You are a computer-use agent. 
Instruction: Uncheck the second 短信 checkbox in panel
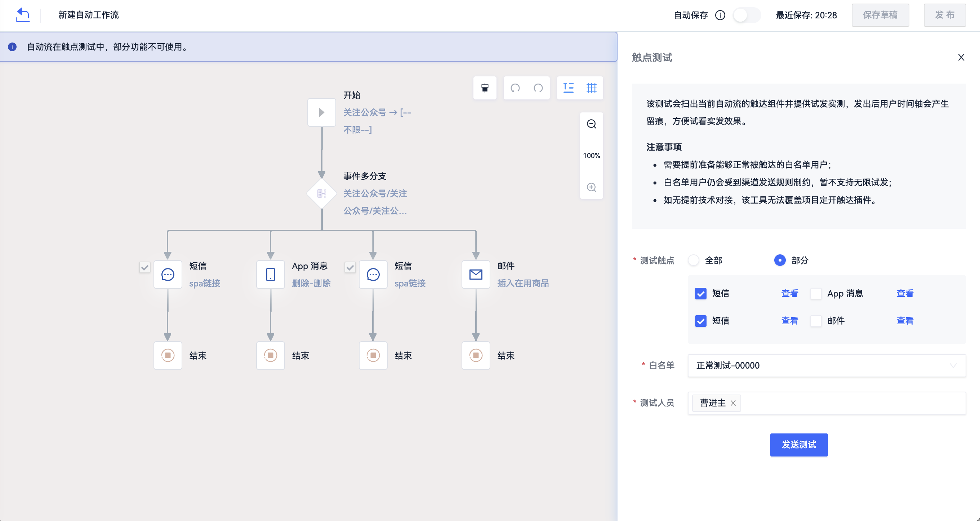click(x=701, y=321)
